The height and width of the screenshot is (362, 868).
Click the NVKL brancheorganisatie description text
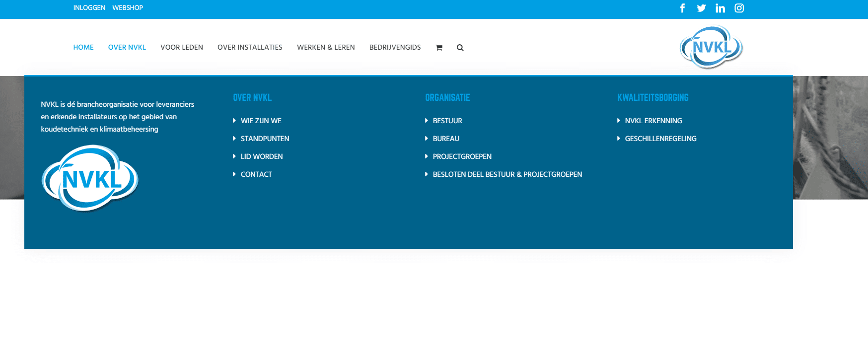coord(118,117)
